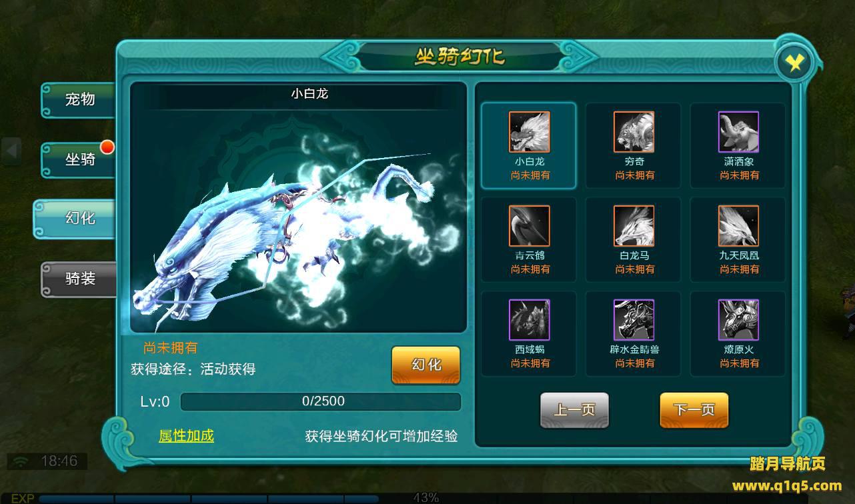The width and height of the screenshot is (855, 504).
Task: Pick the 青云鹤 crane mount icon
Action: [x=530, y=226]
